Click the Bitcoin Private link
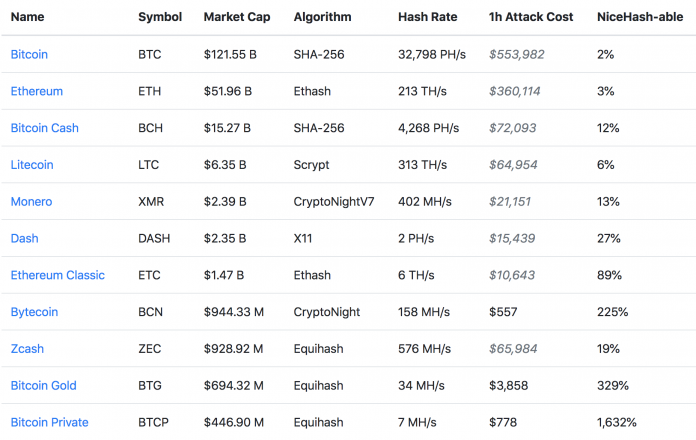Image resolution: width=696 pixels, height=440 pixels. (x=50, y=422)
